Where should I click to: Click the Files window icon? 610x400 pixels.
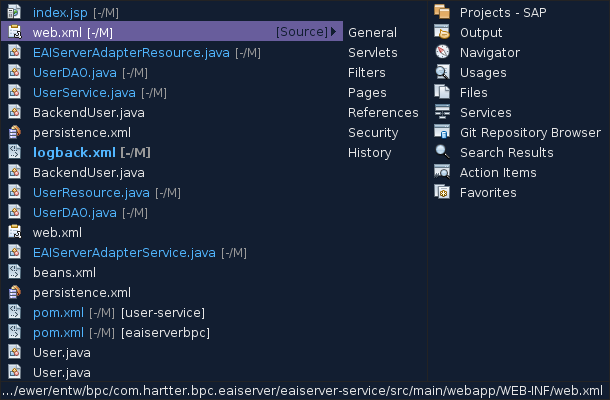tap(442, 92)
